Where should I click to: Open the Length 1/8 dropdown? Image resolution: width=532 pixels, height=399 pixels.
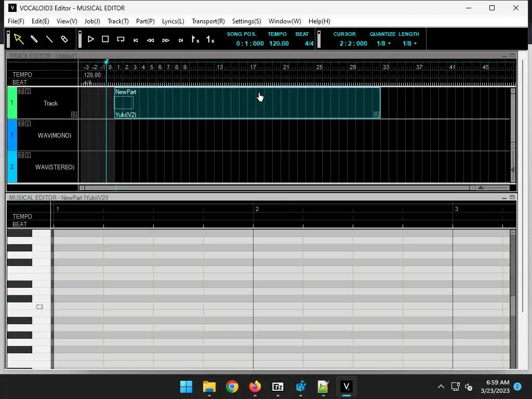point(410,44)
